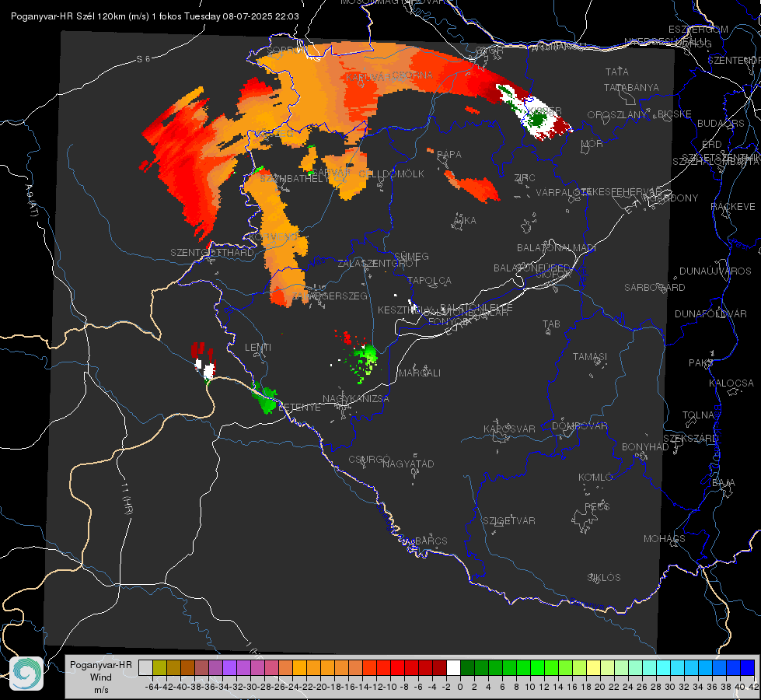Click the 'A 9 (AT)' road label

coord(30,201)
